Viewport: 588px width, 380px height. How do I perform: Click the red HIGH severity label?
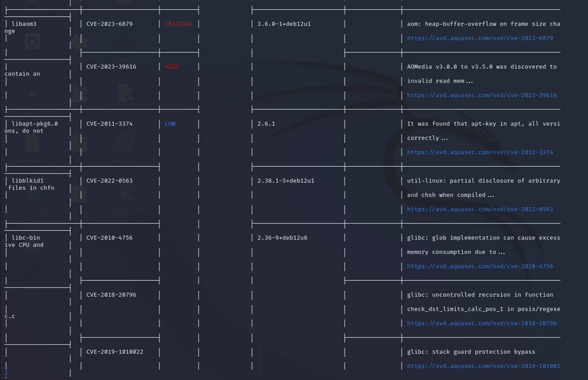pyautogui.click(x=171, y=67)
